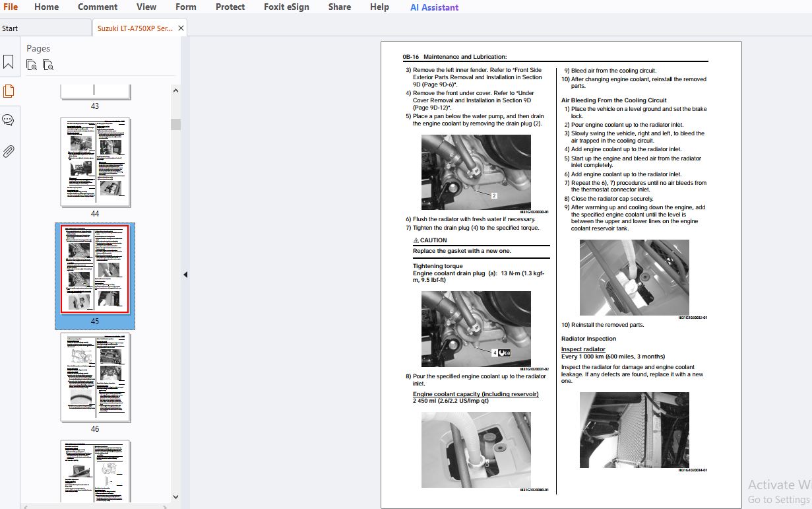The width and height of the screenshot is (812, 509).
Task: Click the "Air Bleeding From the Cooling Circuit" heading
Action: (x=613, y=100)
